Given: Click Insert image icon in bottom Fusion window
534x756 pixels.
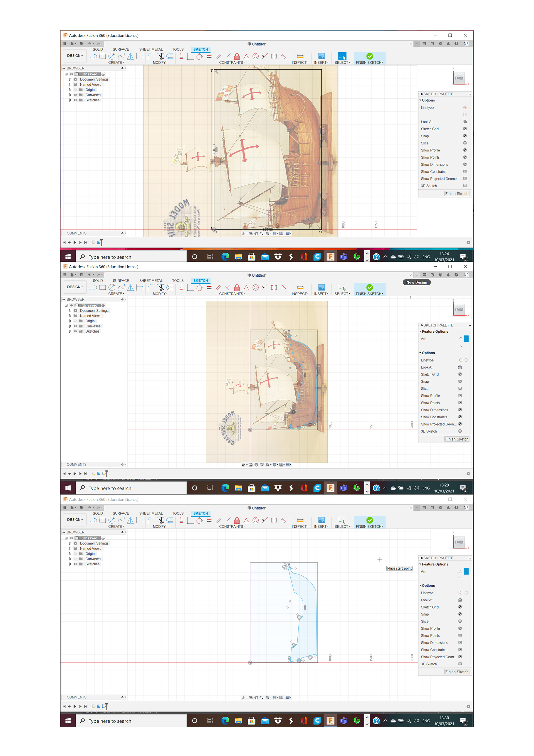Looking at the screenshot, I should 322,520.
